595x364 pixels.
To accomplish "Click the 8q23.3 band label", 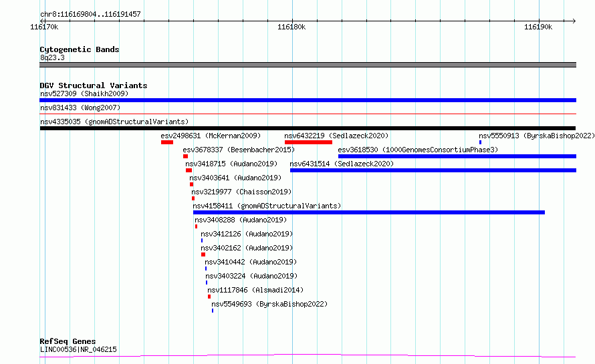I will [x=52, y=57].
